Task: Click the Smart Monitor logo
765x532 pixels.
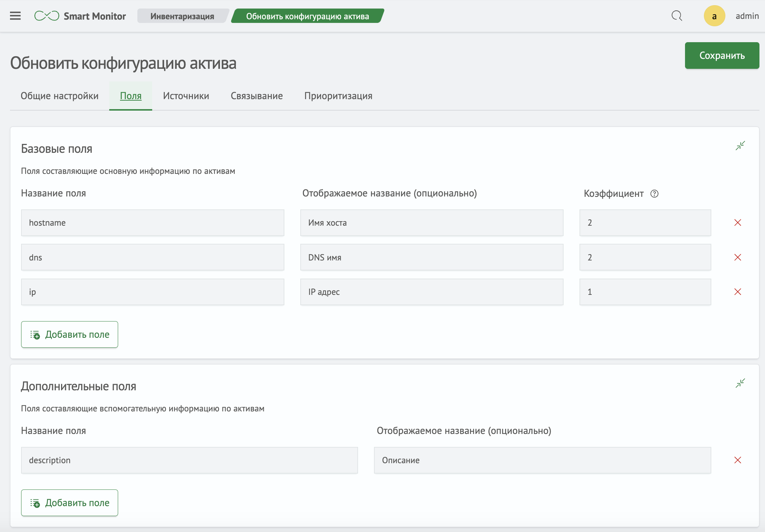Action: click(80, 16)
